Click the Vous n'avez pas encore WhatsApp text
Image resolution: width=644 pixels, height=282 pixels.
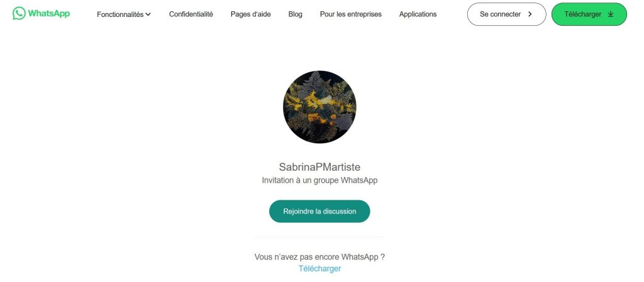pyautogui.click(x=319, y=257)
